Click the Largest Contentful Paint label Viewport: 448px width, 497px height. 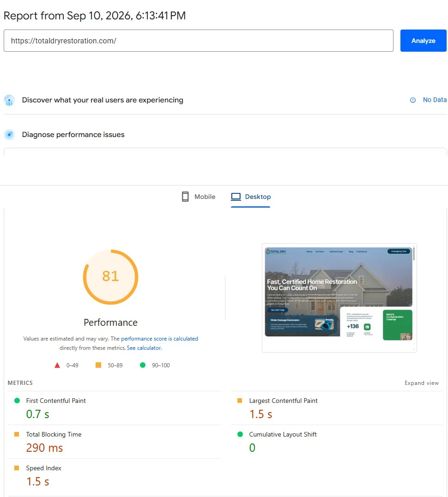click(x=283, y=401)
